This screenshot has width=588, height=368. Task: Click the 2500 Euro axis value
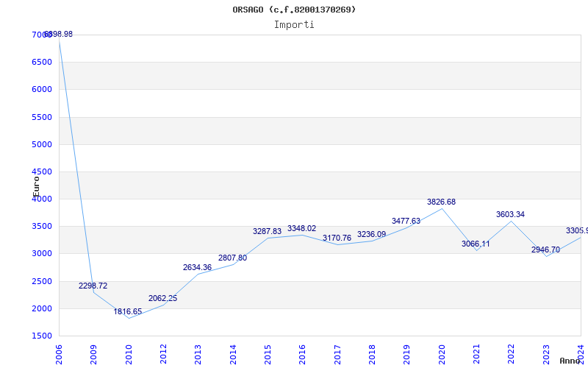(x=42, y=282)
